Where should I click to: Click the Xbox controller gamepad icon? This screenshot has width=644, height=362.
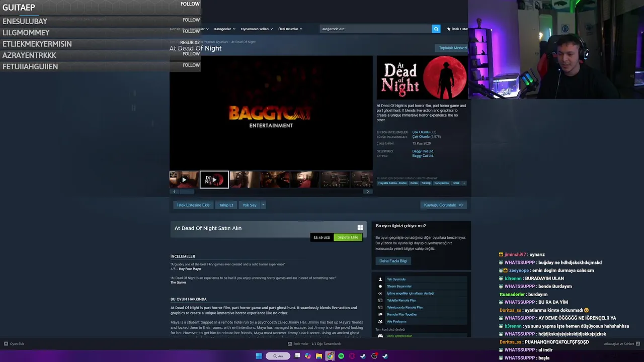pyautogui.click(x=380, y=336)
